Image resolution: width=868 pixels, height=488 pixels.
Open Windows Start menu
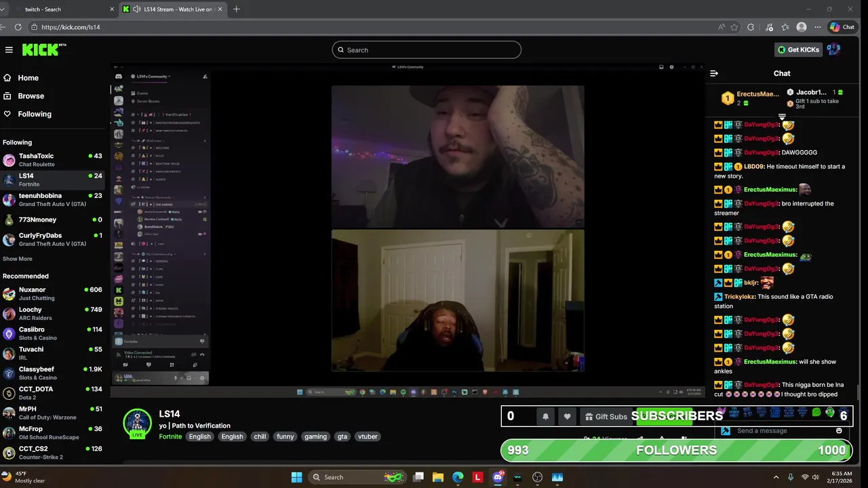[x=296, y=477]
